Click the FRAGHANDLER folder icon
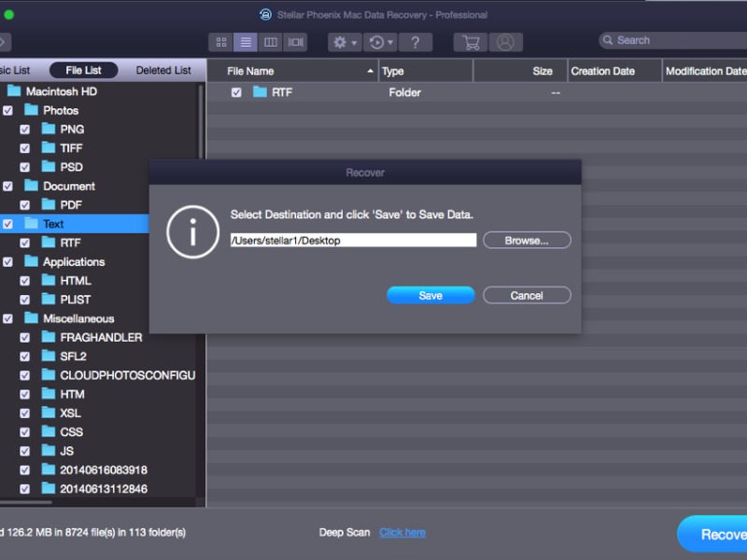The width and height of the screenshot is (747, 560). 49,337
